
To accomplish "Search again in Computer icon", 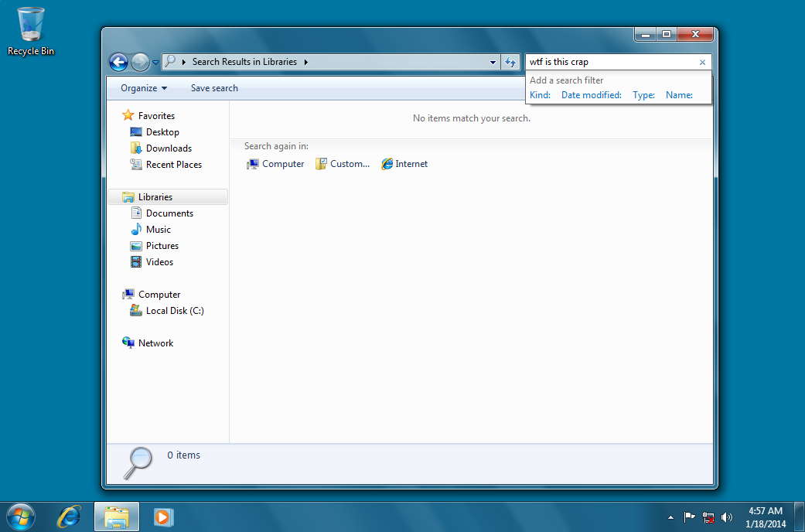I will (253, 164).
